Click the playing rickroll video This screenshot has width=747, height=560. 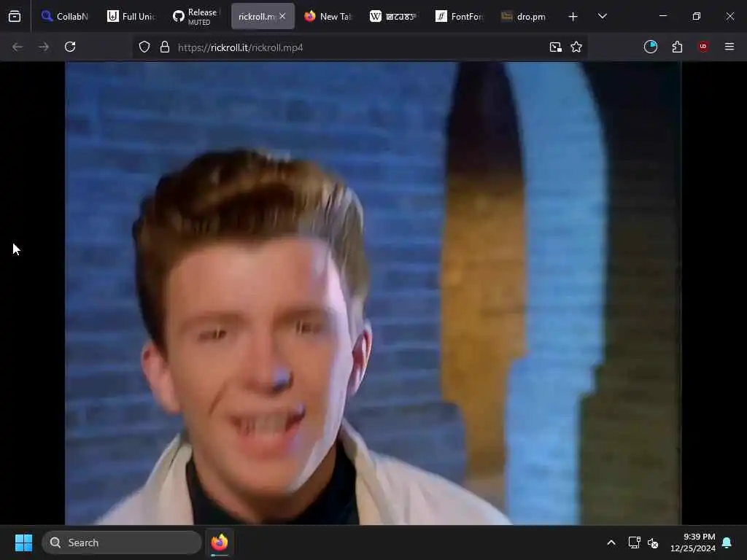click(x=373, y=293)
